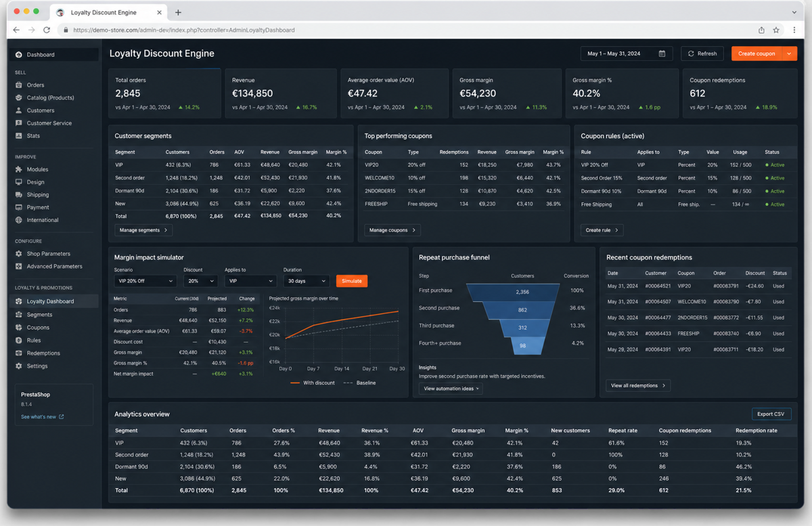Click the browser share icon
This screenshot has width=812, height=526.
[761, 30]
